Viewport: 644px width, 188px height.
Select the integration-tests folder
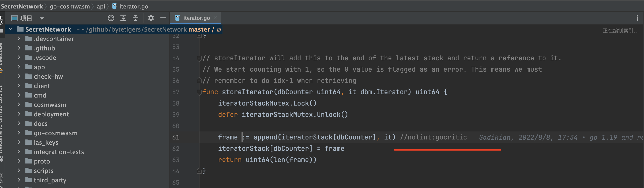tap(59, 152)
